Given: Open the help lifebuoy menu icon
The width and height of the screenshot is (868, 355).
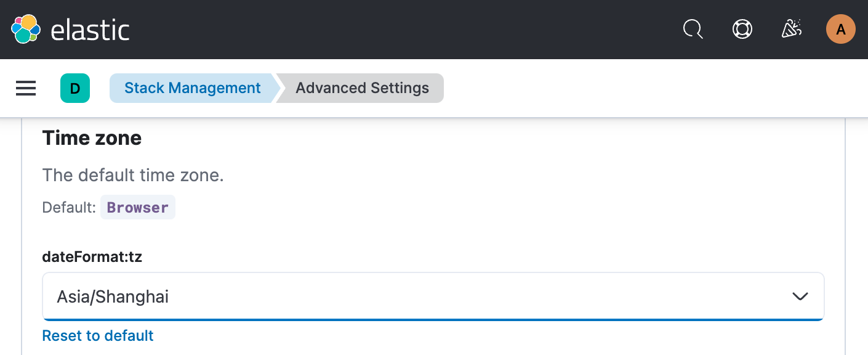Looking at the screenshot, I should tap(742, 29).
